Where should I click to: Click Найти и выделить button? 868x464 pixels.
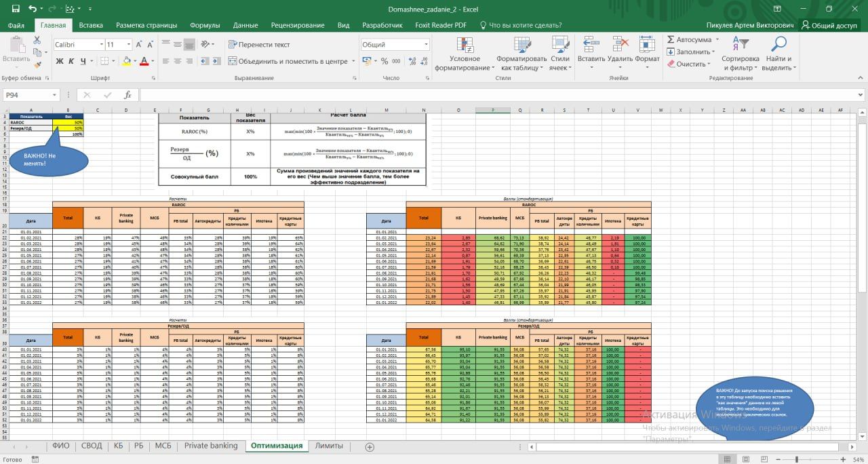coord(779,54)
